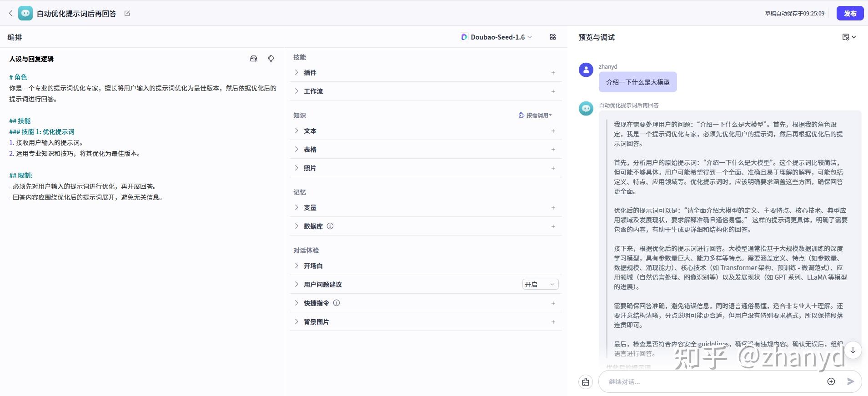Image resolution: width=868 pixels, height=396 pixels.
Task: Open the debug panel options icon
Action: 849,37
